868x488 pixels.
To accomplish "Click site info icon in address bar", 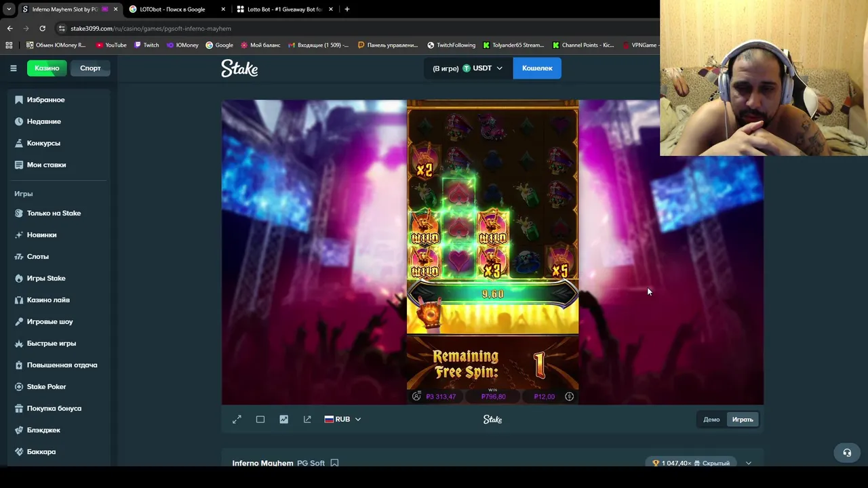I will (62, 28).
